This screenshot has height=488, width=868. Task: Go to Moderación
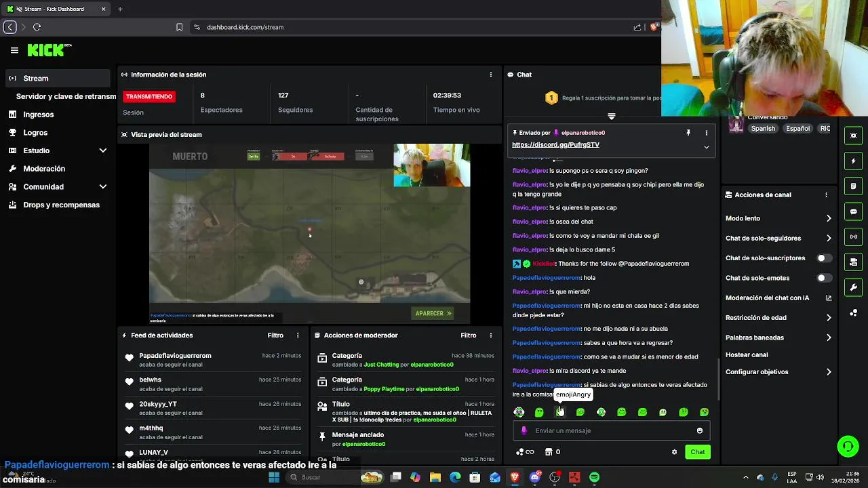44,169
